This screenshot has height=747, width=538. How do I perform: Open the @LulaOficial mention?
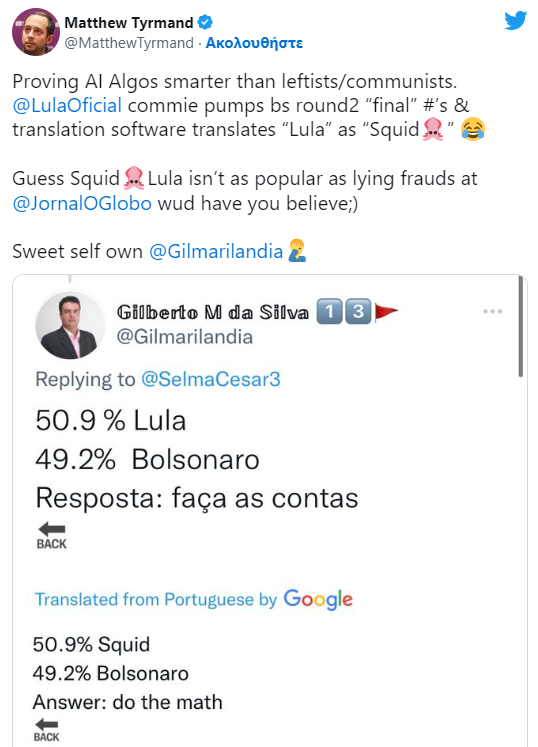tap(67, 105)
